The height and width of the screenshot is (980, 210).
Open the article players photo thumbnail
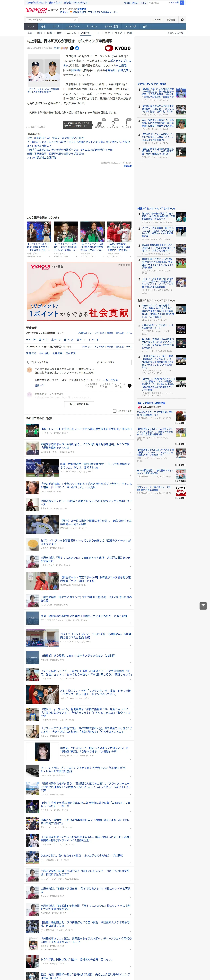[x=44, y=70]
